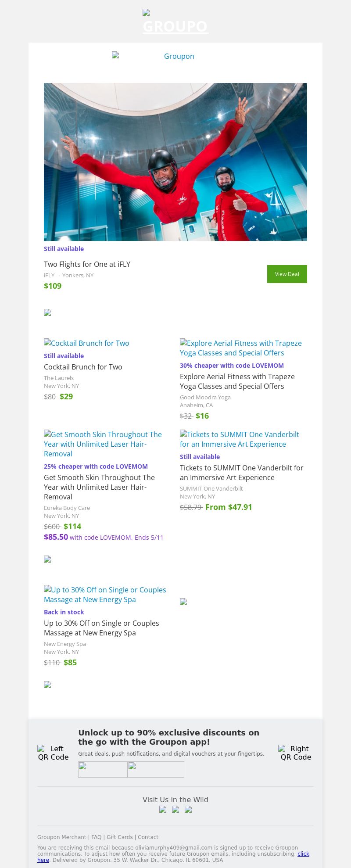Open the Unlimited Laser Hair-Removal image link

tap(103, 444)
